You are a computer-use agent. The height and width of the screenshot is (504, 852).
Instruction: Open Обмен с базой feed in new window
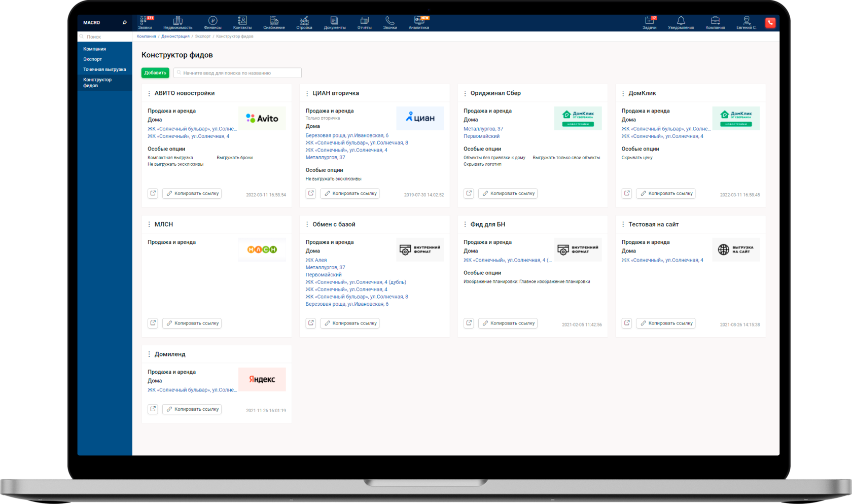click(311, 323)
